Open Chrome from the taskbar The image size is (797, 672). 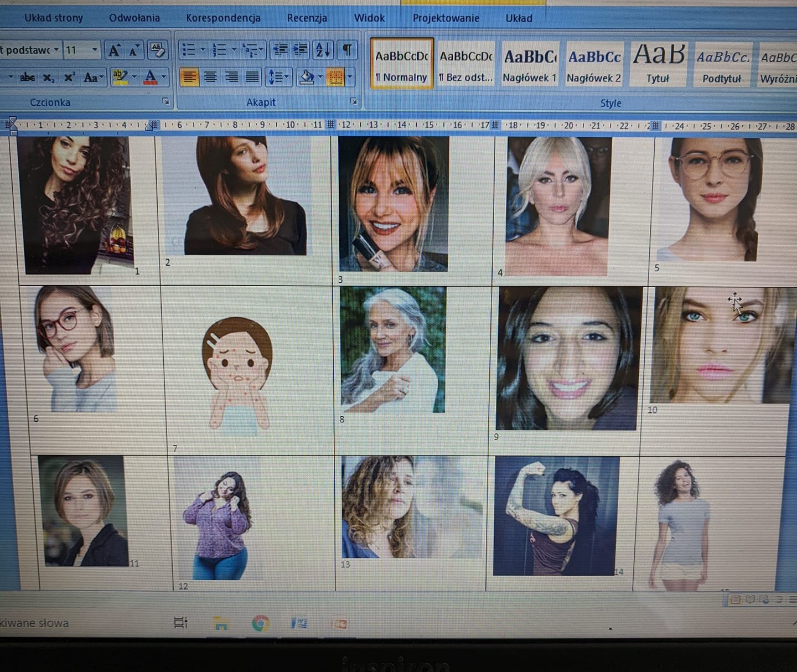(260, 624)
